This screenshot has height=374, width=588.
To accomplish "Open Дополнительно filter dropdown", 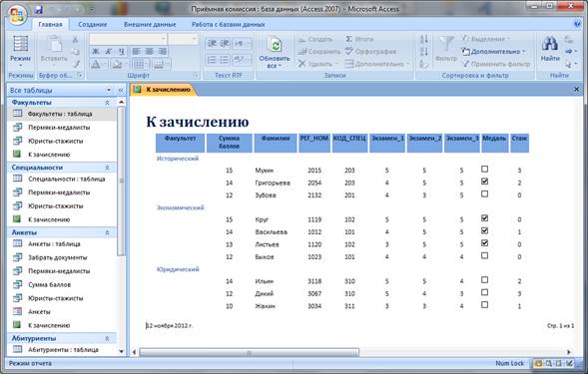I will click(x=493, y=51).
